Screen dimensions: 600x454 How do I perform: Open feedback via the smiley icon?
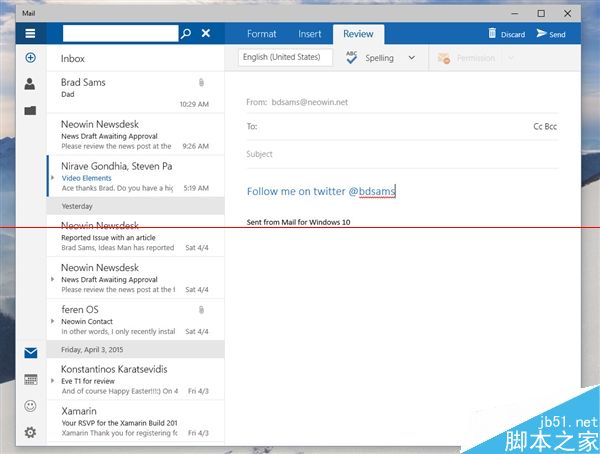coord(31,406)
